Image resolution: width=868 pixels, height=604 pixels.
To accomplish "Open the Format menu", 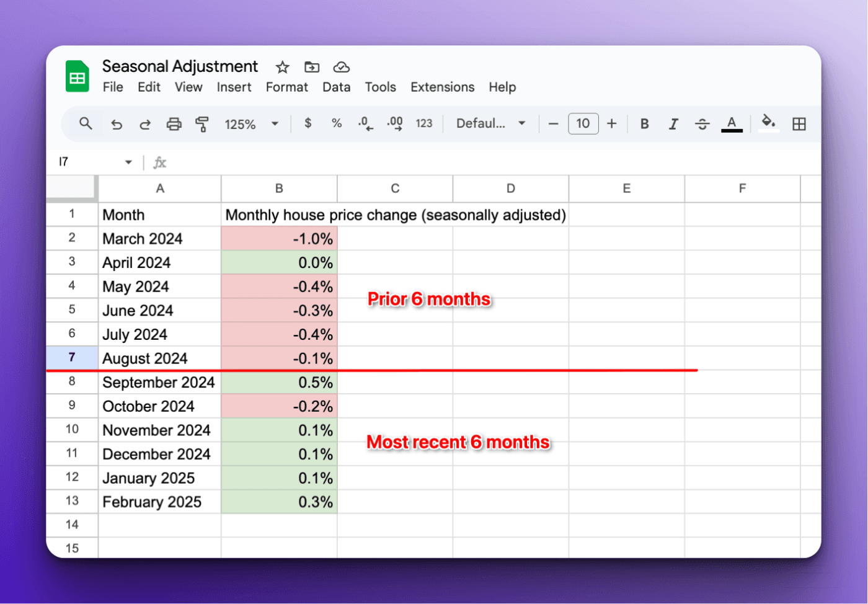I will [286, 87].
